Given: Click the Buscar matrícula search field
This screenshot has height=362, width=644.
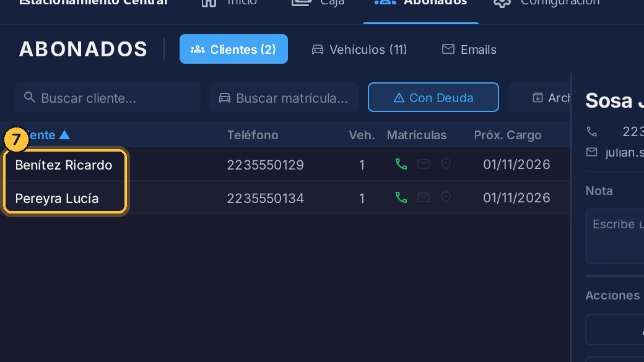Looking at the screenshot, I should tap(284, 98).
